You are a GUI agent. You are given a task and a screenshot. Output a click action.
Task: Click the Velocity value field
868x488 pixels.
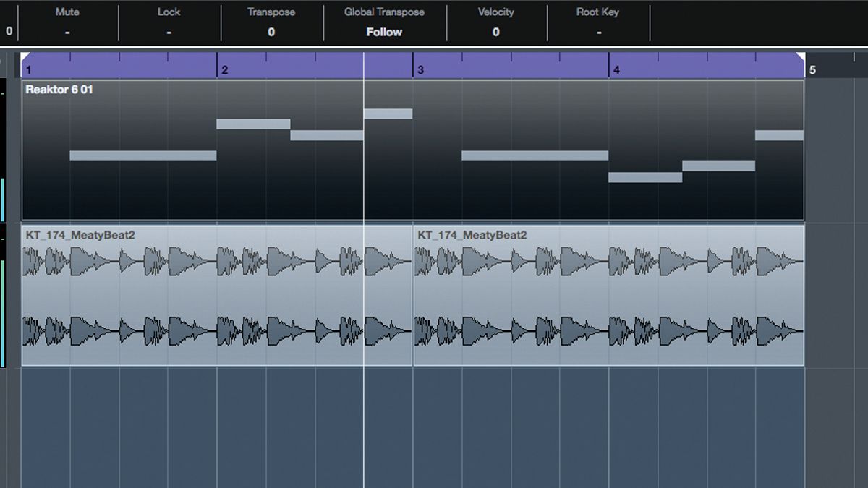[496, 32]
